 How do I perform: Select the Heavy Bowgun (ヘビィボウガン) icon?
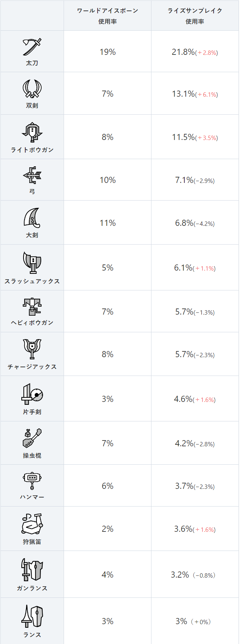point(32,307)
